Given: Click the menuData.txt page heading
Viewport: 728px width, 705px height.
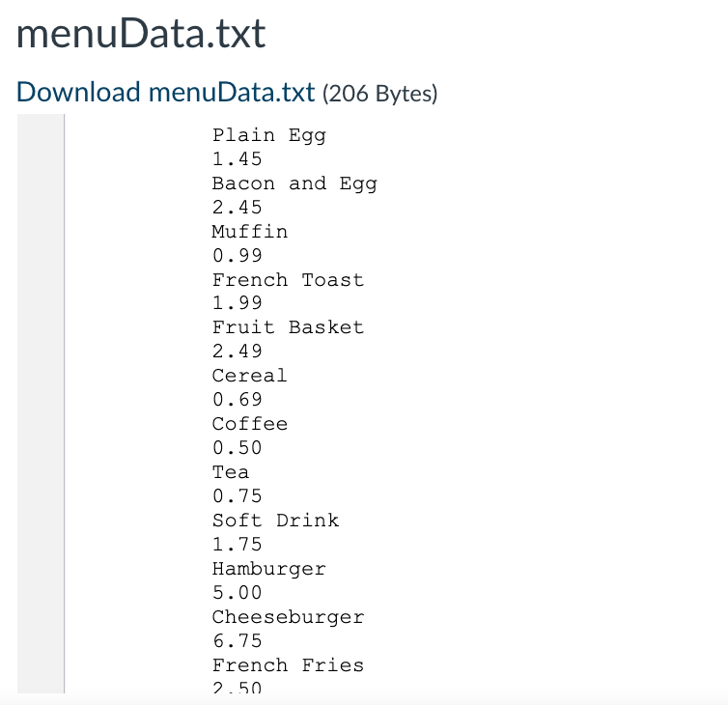Looking at the screenshot, I should point(141,34).
